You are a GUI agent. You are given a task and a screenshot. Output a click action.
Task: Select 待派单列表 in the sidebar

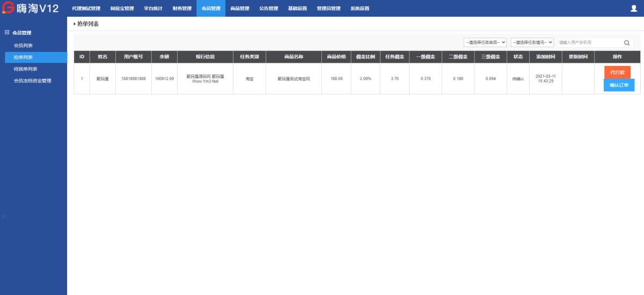25,69
